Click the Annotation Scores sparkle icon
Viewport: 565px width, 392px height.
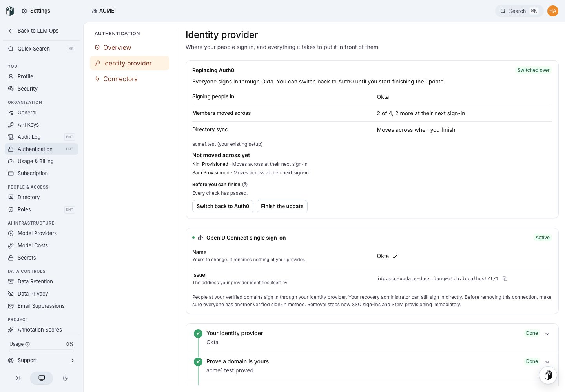click(x=11, y=330)
